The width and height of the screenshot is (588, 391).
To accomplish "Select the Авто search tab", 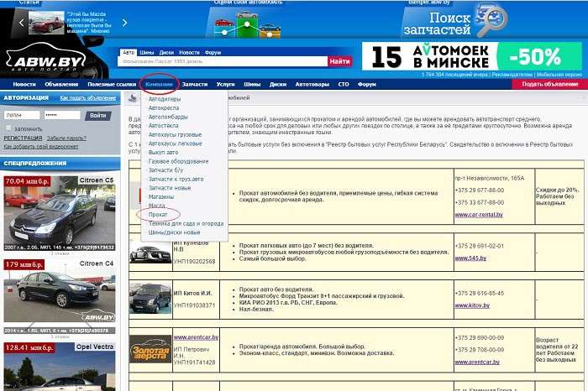I will (129, 52).
